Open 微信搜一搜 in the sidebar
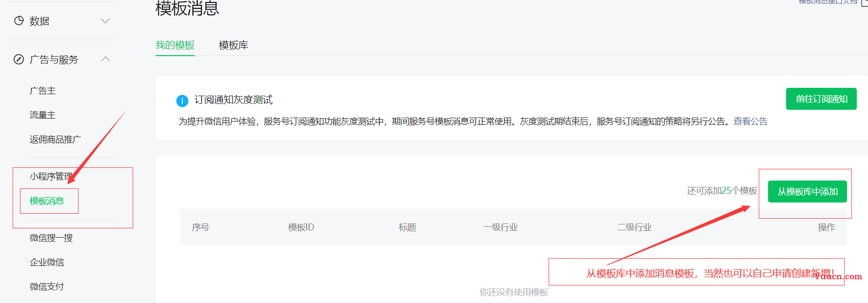 point(51,238)
